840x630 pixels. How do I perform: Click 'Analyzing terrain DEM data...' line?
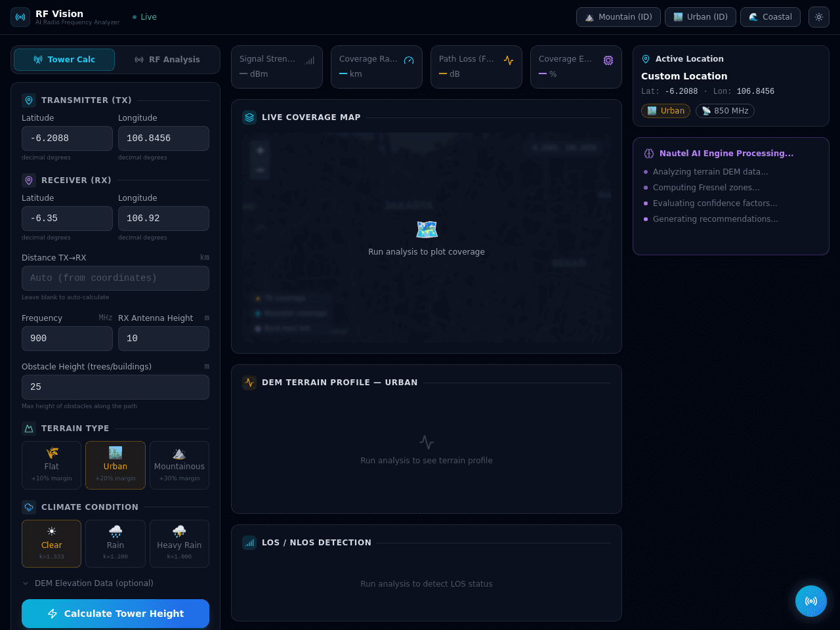click(x=710, y=172)
